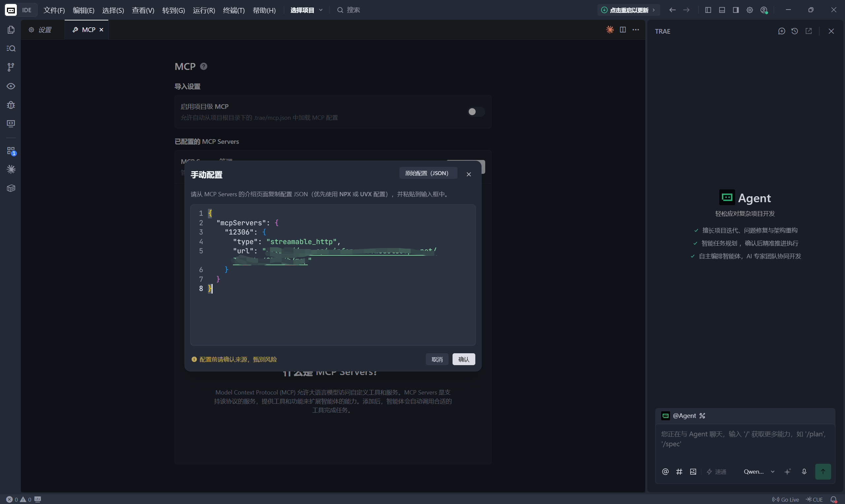The height and width of the screenshot is (504, 845).
Task: Start a new chat in TRAE panel
Action: (782, 31)
